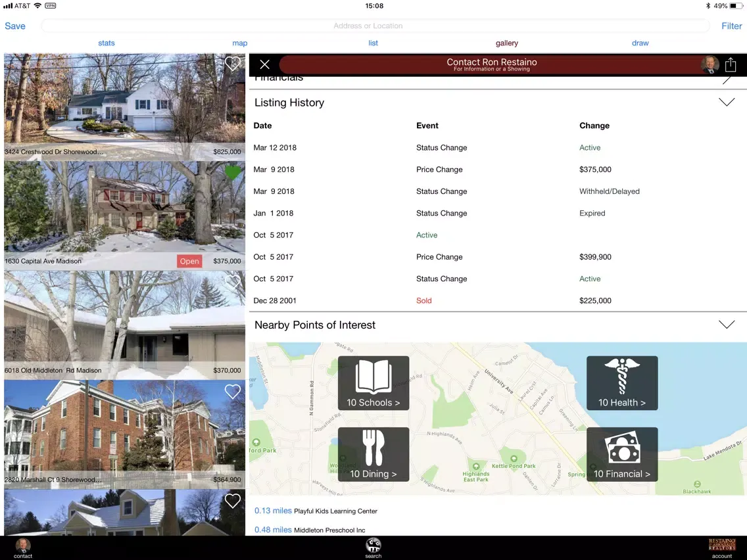This screenshot has width=747, height=560.
Task: Tap the Change column header
Action: (594, 126)
